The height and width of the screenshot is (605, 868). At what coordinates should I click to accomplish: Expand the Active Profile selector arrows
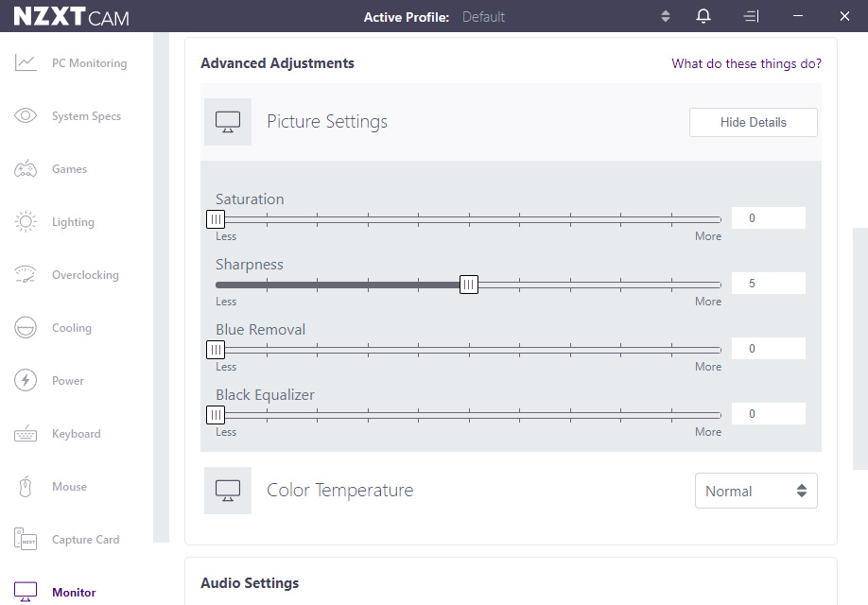click(666, 16)
